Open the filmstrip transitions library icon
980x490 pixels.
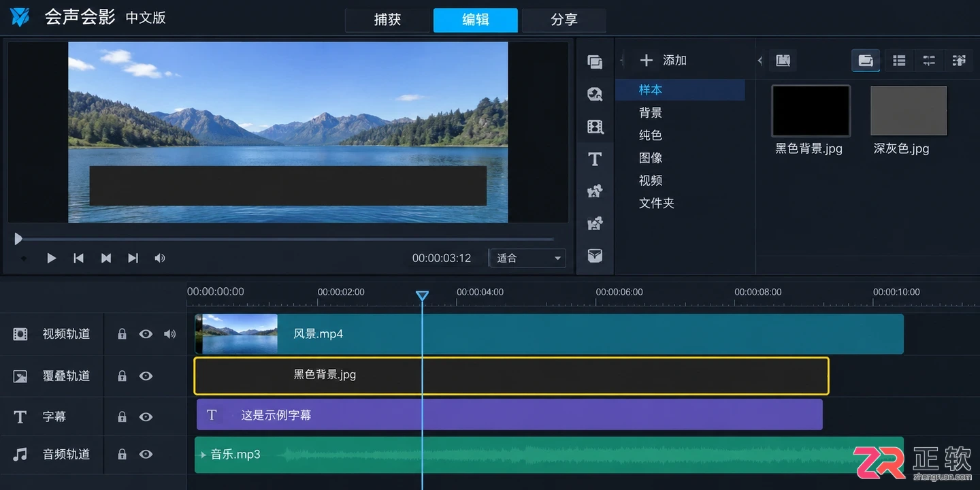(x=595, y=127)
